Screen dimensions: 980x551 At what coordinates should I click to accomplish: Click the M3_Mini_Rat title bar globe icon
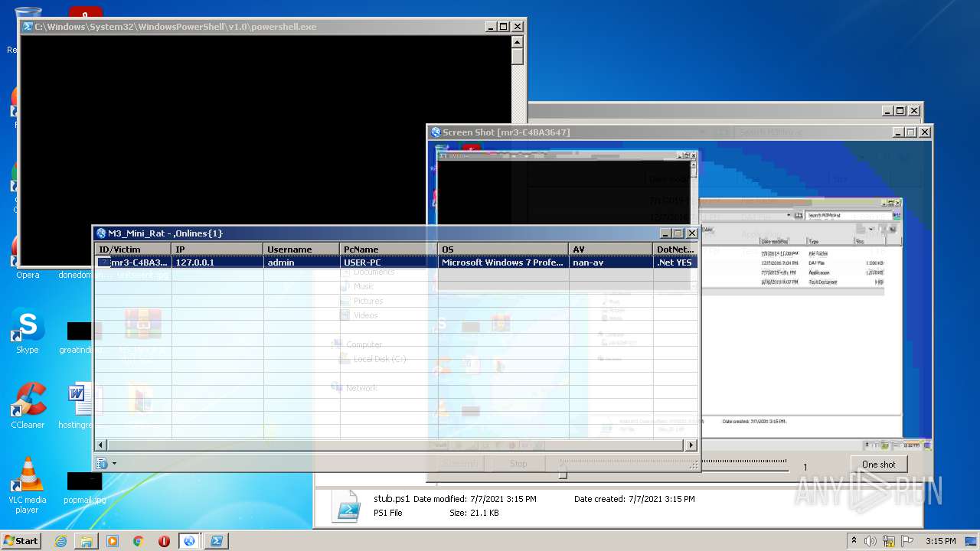tap(101, 233)
